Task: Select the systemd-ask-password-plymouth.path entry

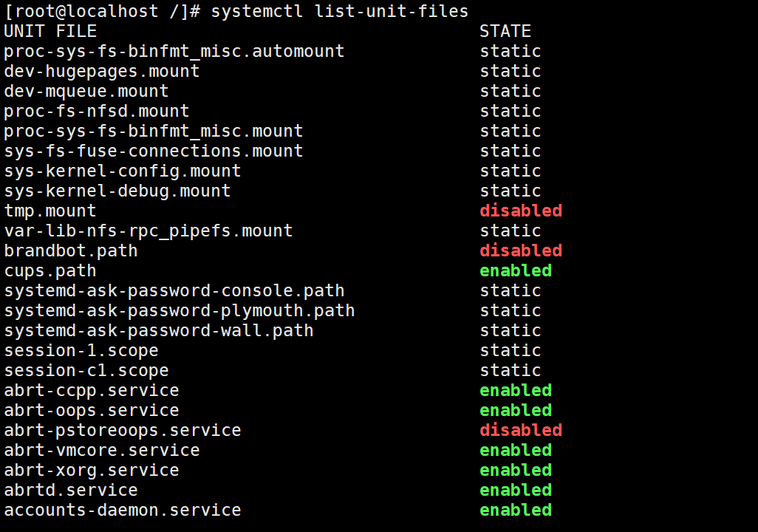Action: [180, 310]
